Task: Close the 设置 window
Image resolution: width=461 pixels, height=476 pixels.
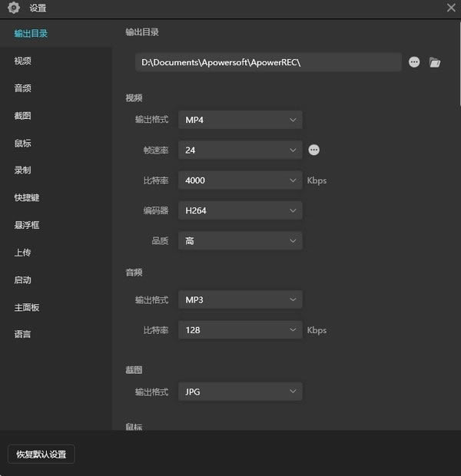Action: 451,8
